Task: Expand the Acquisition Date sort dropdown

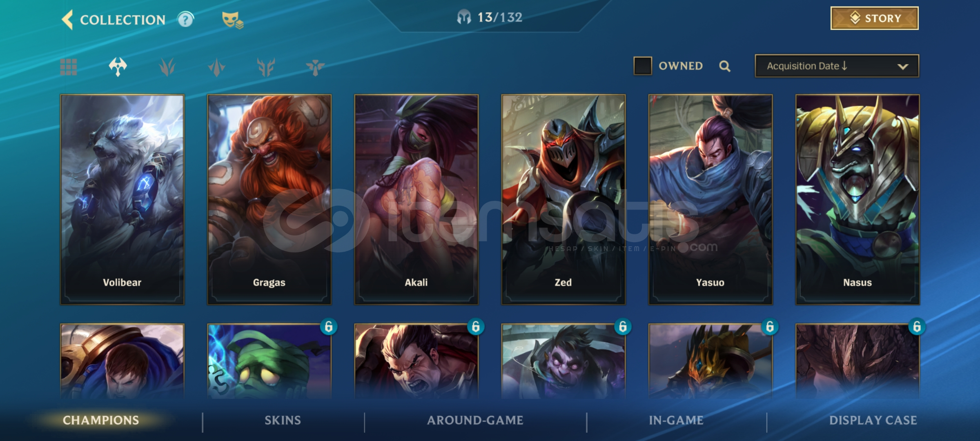Action: coord(837,66)
